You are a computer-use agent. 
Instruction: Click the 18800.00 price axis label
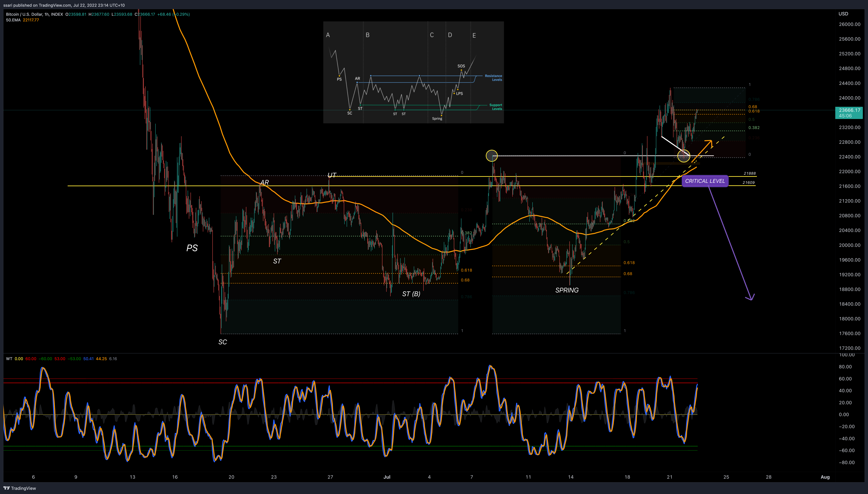849,289
